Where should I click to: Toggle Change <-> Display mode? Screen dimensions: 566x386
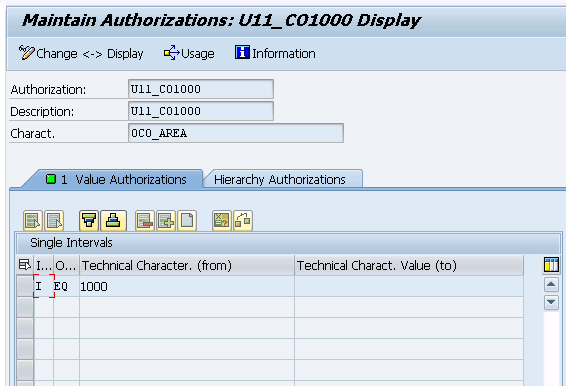point(81,53)
